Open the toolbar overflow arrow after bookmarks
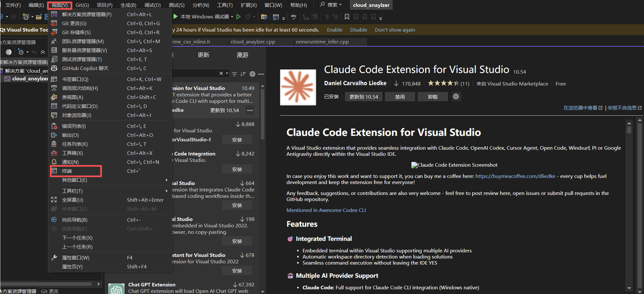Screen dimensions: 644x294 [x=381, y=18]
